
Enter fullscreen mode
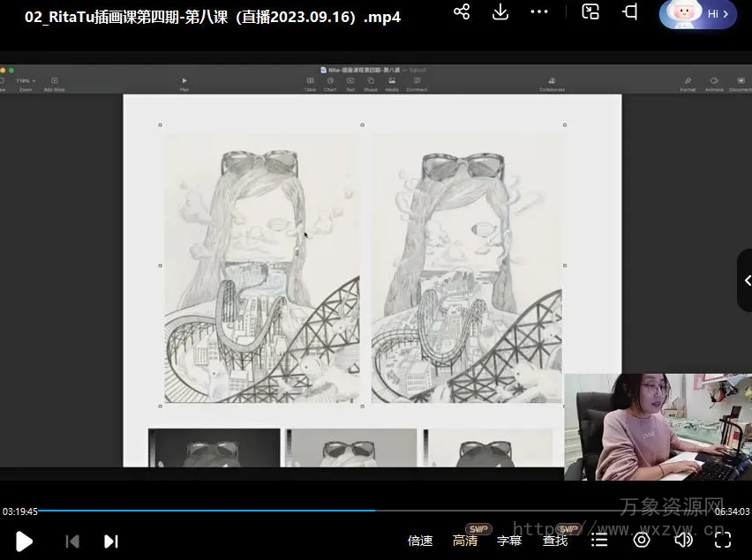coord(723,540)
